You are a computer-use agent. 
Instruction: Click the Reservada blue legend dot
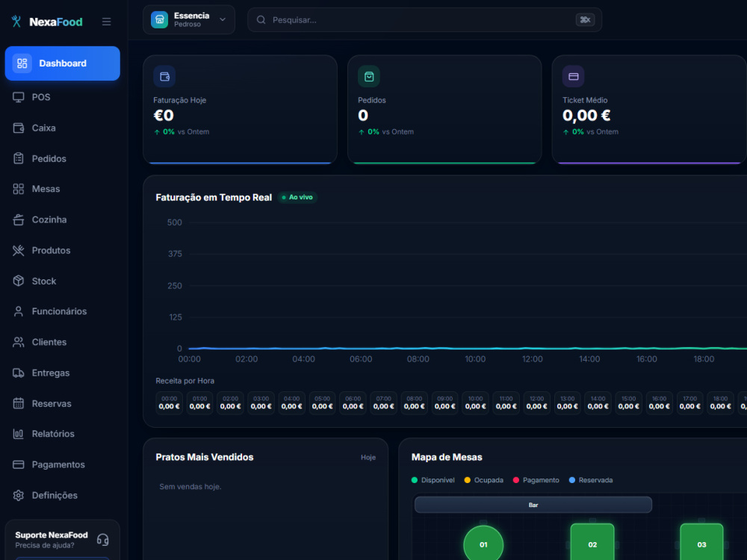coord(572,480)
